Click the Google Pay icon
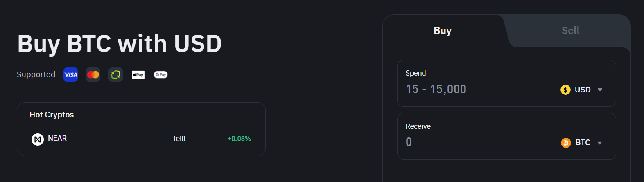 pyautogui.click(x=160, y=75)
